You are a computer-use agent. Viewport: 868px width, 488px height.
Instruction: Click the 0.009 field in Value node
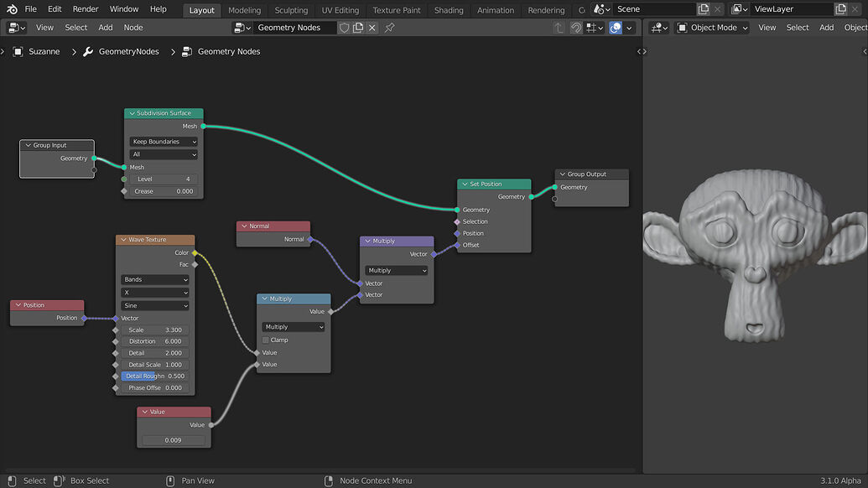174,440
